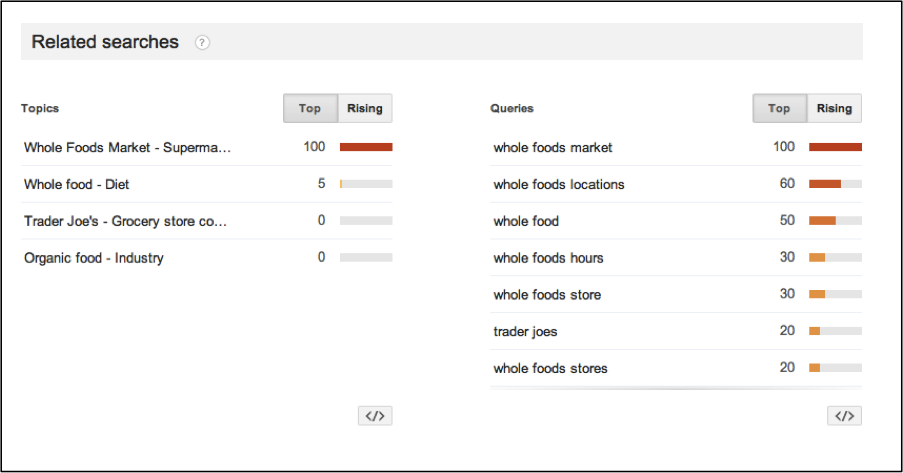This screenshot has height=473, width=903.
Task: Click the Queries column label
Action: tap(512, 108)
